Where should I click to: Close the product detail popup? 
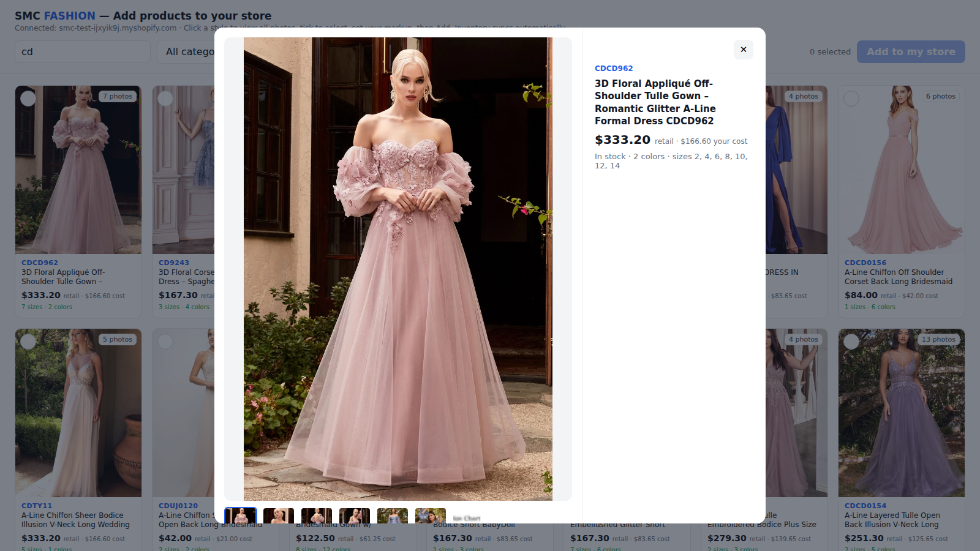tap(743, 50)
